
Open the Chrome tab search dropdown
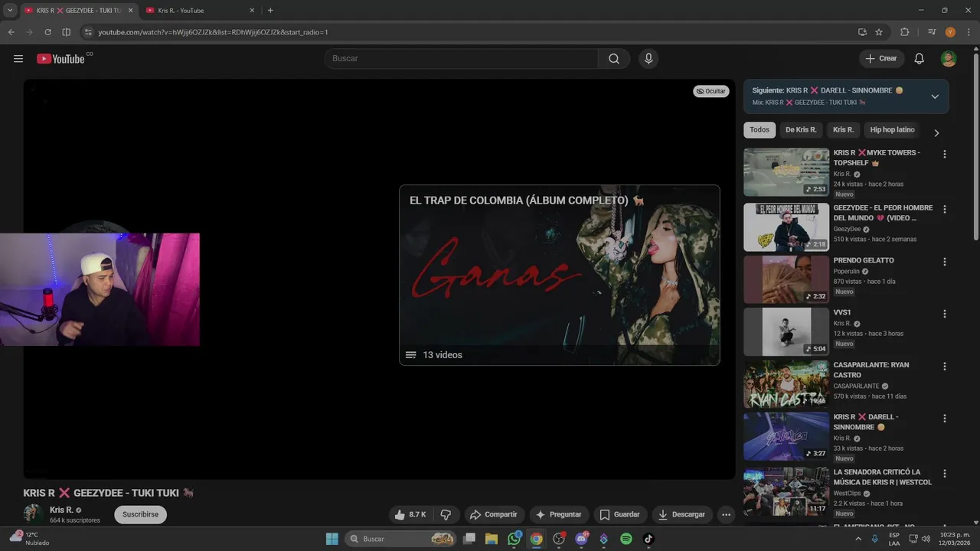click(10, 10)
